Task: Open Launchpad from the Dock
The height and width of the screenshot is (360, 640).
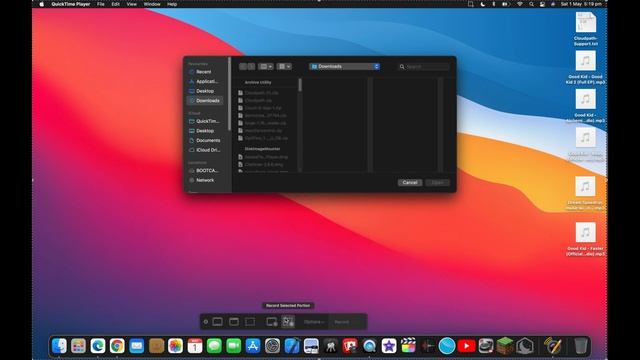Action: [78, 346]
